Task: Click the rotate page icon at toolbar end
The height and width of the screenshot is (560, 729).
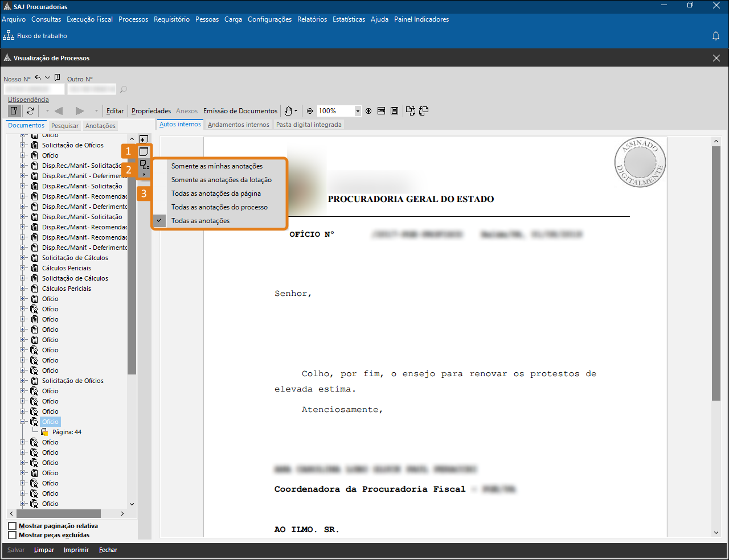Action: 424,111
